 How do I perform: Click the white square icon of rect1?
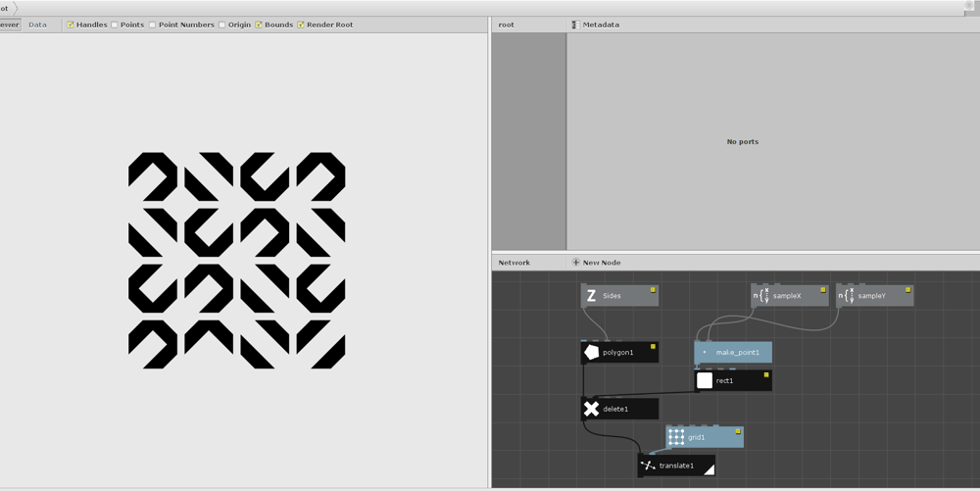(x=705, y=380)
